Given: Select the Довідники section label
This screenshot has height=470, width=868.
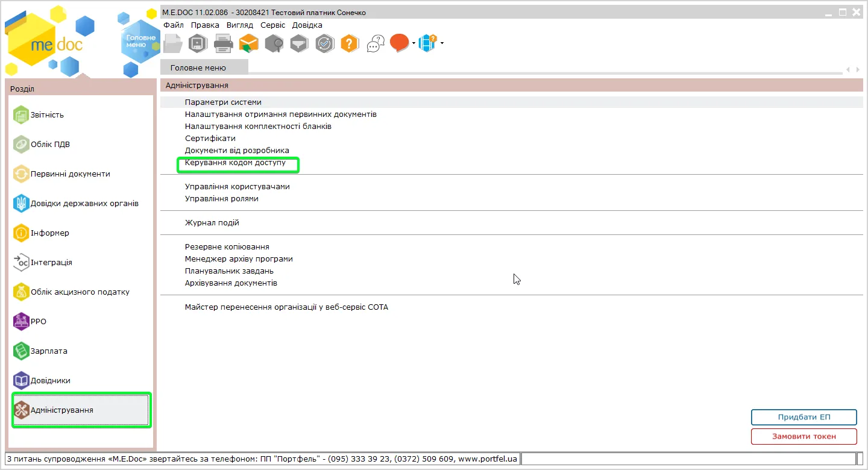Looking at the screenshot, I should [x=51, y=381].
